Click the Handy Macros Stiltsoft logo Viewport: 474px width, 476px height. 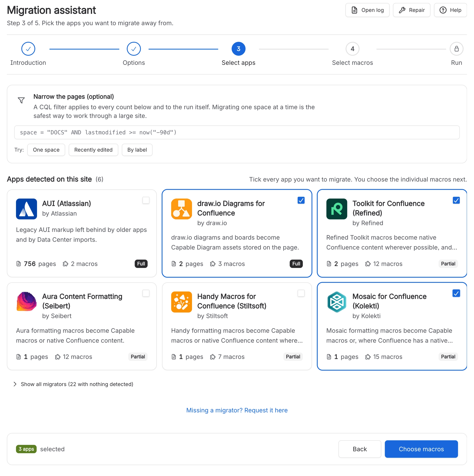tap(182, 302)
